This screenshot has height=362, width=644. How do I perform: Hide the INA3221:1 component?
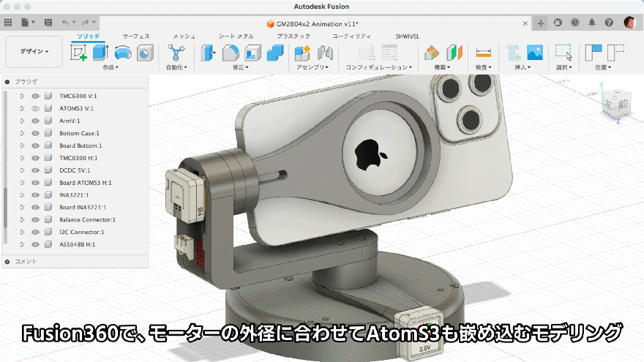click(35, 195)
